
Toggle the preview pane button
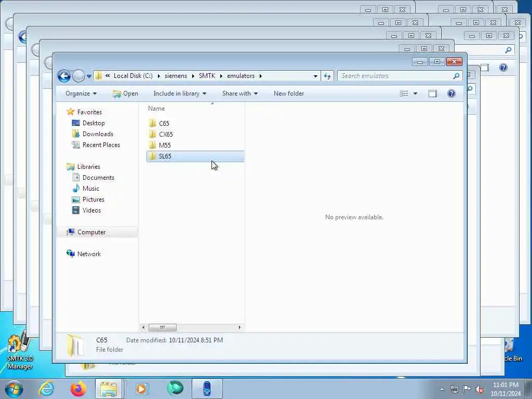pyautogui.click(x=433, y=94)
